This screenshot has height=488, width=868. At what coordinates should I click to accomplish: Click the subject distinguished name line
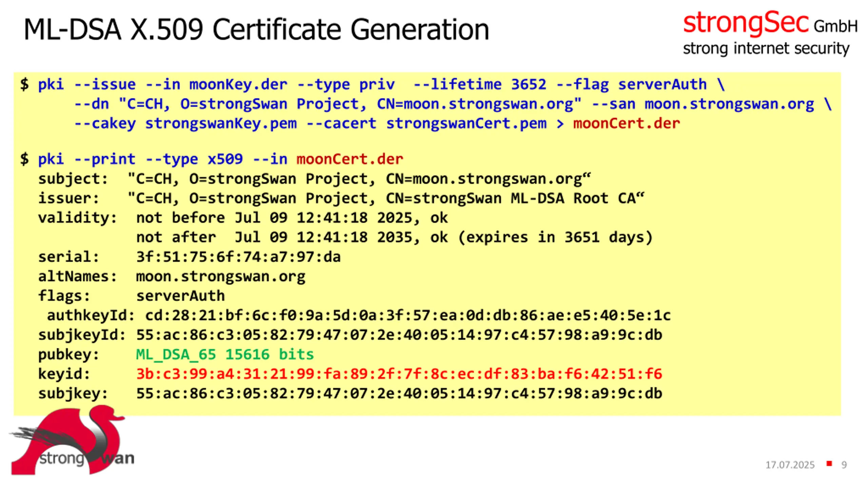tap(314, 179)
